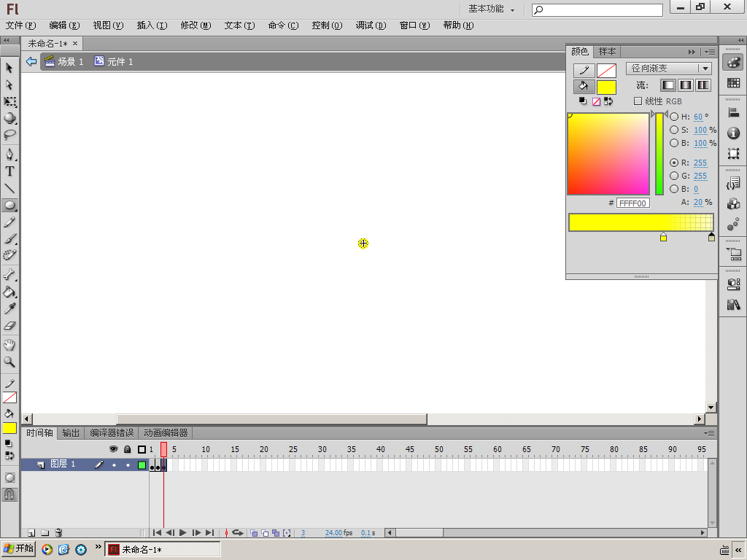This screenshot has width=747, height=560.
Task: Pick the Pencil tool
Action: (x=9, y=222)
